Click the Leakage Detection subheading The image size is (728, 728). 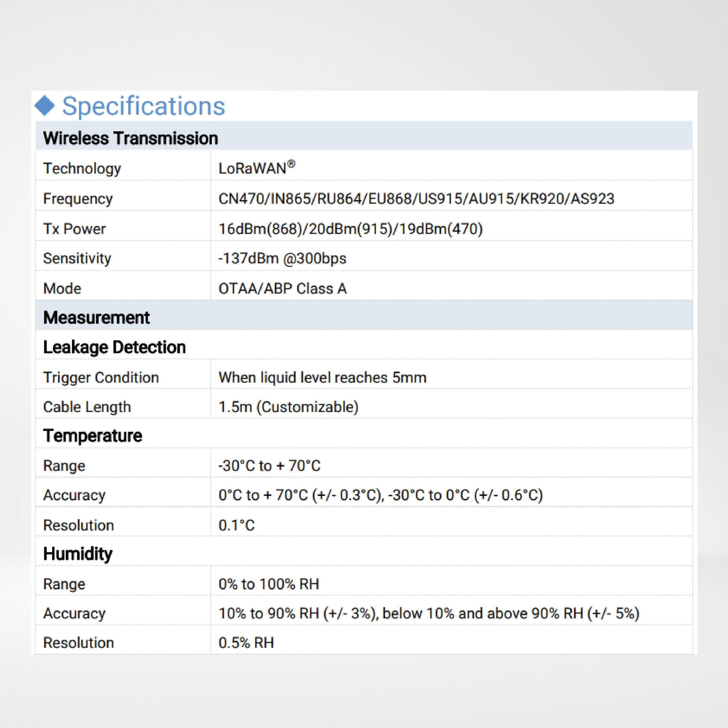(114, 347)
